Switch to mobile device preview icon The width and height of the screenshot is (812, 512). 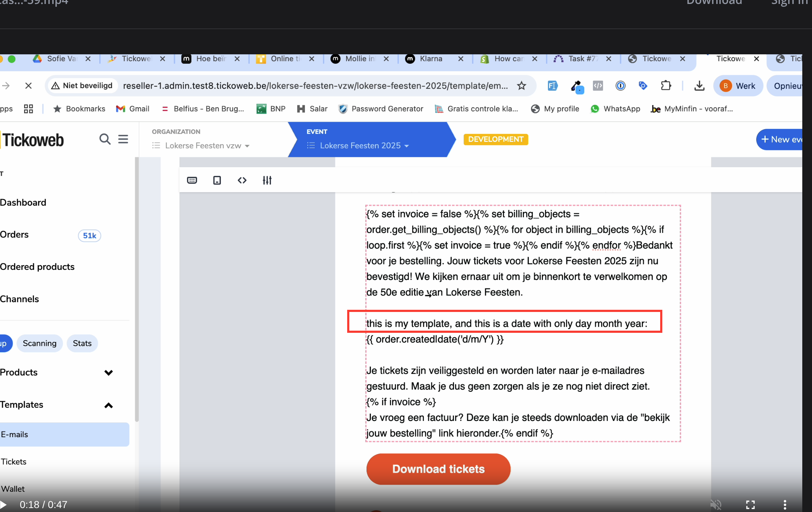217,180
